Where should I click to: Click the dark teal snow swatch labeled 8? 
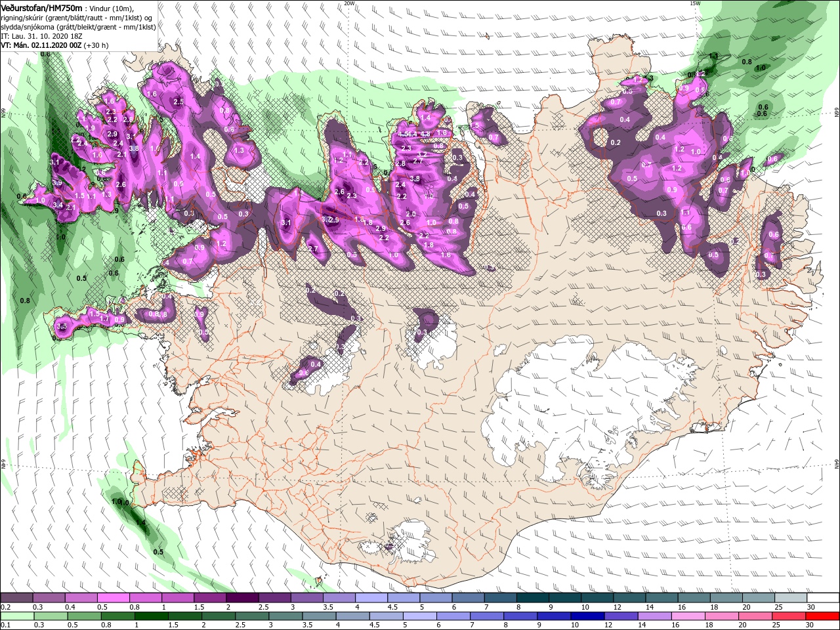click(533, 598)
